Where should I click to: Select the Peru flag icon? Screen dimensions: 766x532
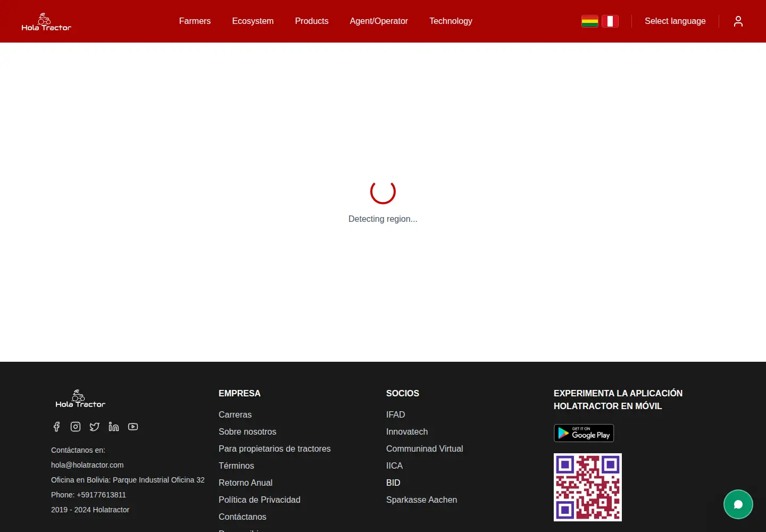pyautogui.click(x=610, y=21)
